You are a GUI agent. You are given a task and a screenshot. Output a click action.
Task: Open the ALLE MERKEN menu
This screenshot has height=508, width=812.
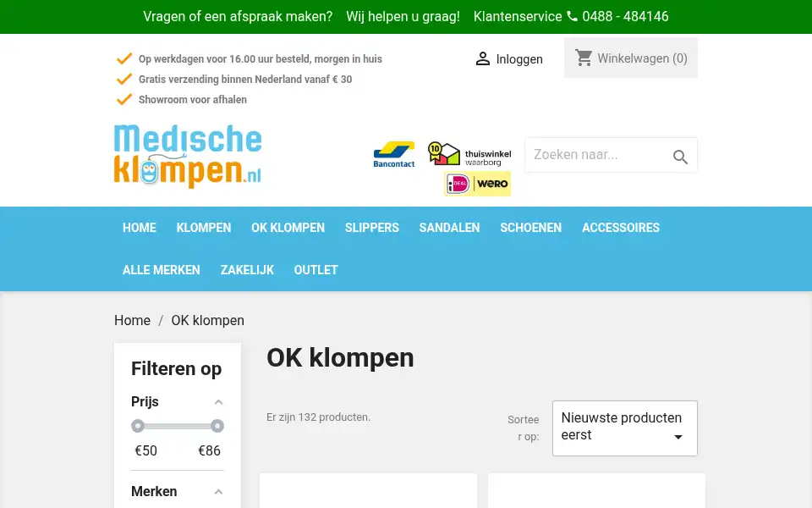click(x=161, y=270)
